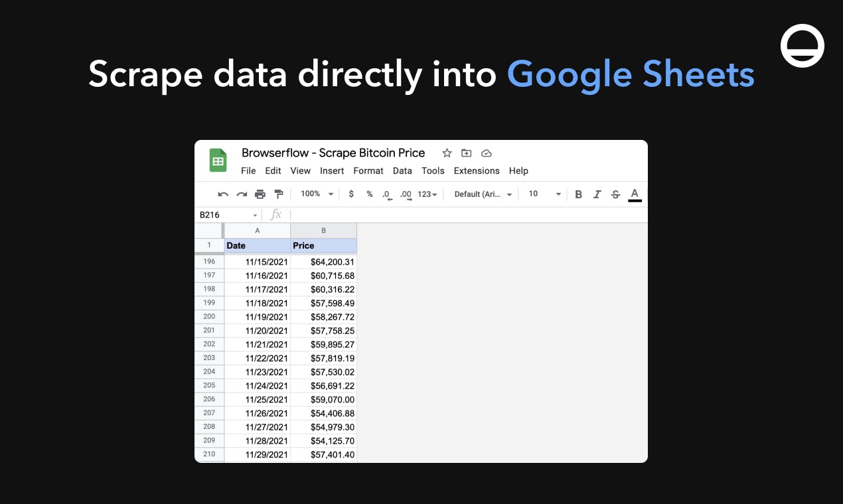Open the Tools menu
The width and height of the screenshot is (843, 504).
tap(433, 170)
